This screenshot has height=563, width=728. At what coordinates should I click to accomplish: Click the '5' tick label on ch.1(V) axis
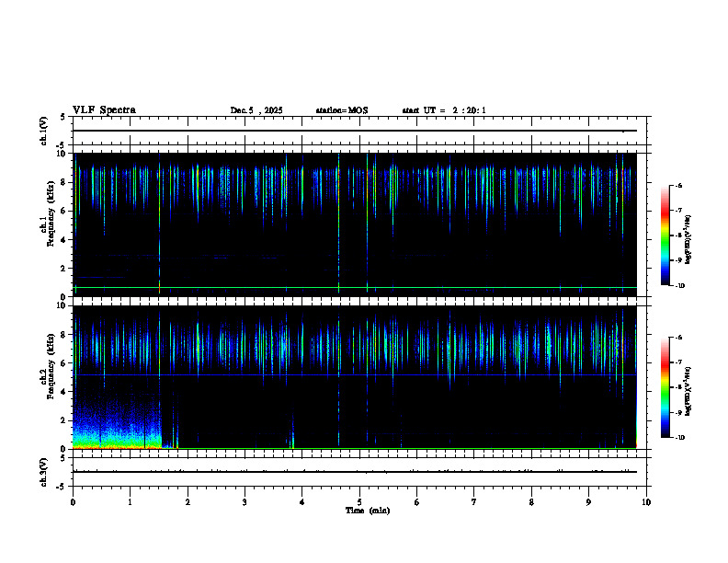[x=63, y=117]
